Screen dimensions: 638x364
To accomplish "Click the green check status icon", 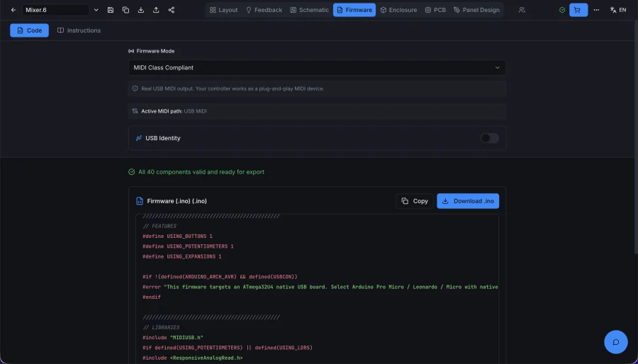I will coord(562,10).
